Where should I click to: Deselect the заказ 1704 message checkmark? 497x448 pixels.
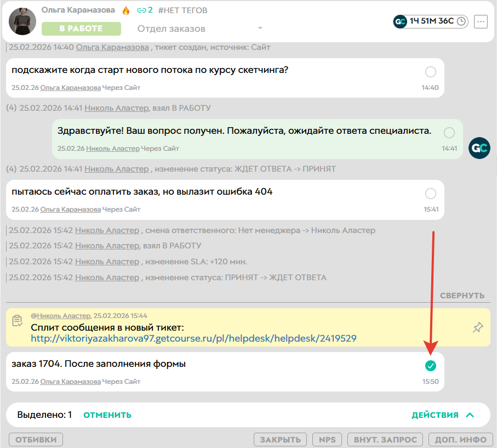pyautogui.click(x=431, y=366)
